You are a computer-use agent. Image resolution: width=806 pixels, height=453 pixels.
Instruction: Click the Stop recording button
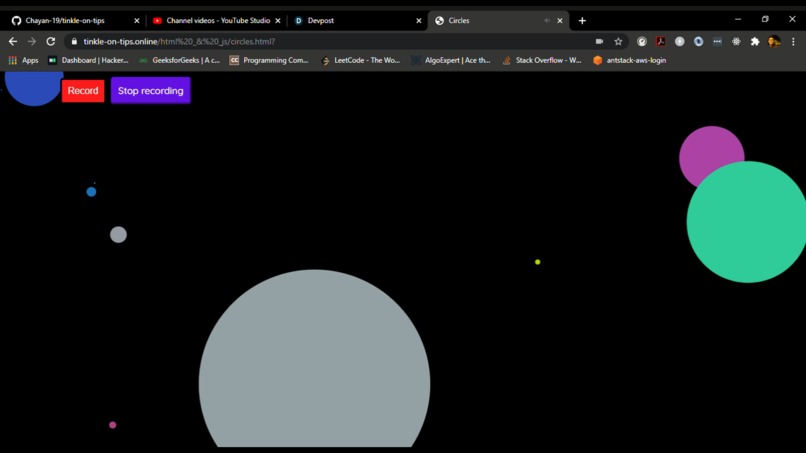pyautogui.click(x=151, y=91)
